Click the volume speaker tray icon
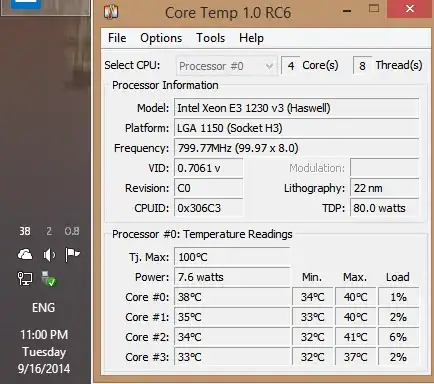 (49, 255)
